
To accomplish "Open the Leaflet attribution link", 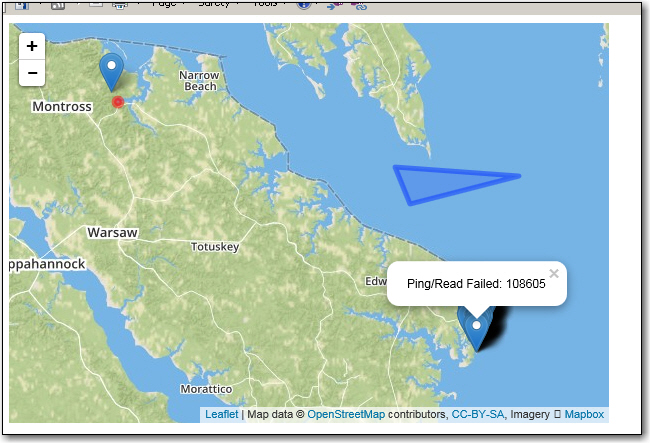I will point(221,414).
